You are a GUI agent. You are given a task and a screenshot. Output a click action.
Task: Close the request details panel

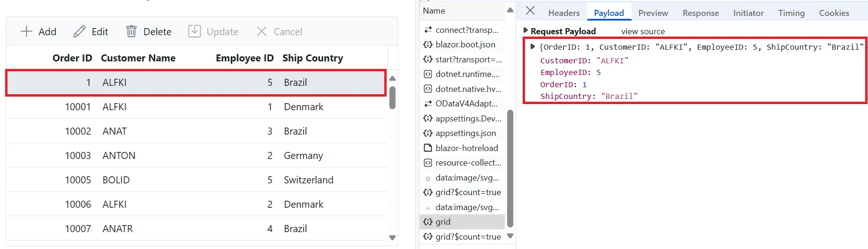(x=530, y=11)
